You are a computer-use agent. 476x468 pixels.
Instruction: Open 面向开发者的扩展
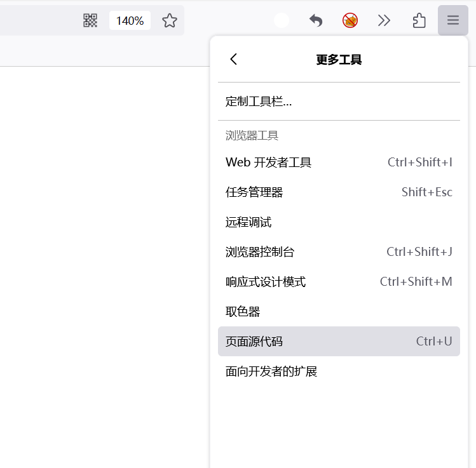point(339,371)
